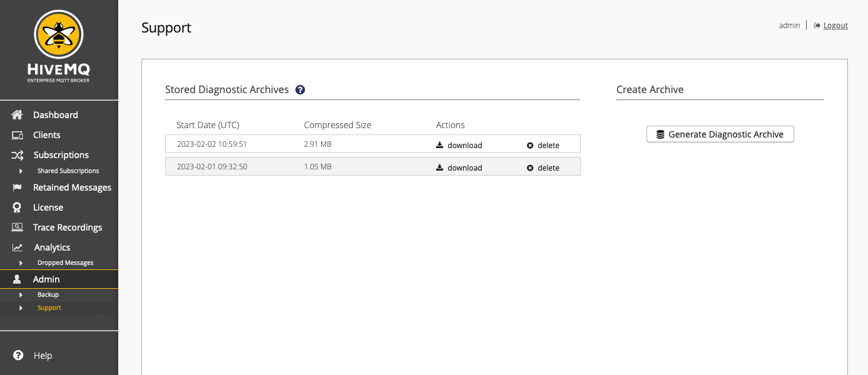This screenshot has width=868, height=375.
Task: Open Help in the sidebar
Action: tap(43, 356)
